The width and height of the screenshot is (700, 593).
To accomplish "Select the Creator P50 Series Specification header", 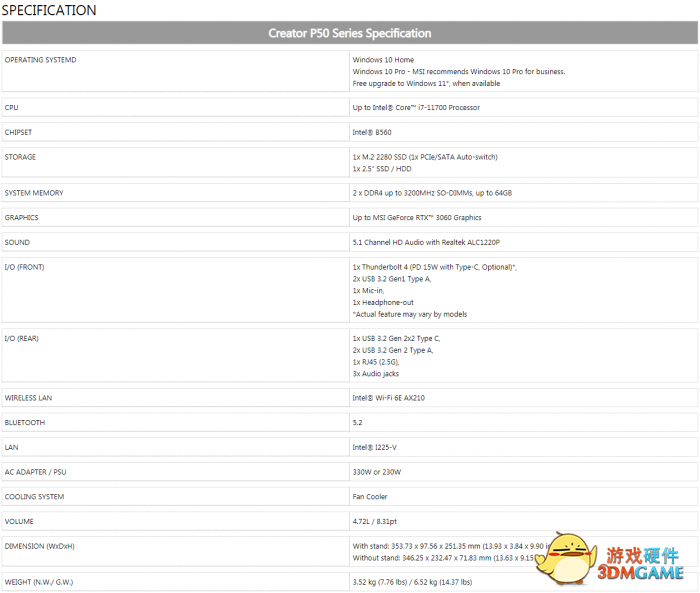I will [350, 33].
